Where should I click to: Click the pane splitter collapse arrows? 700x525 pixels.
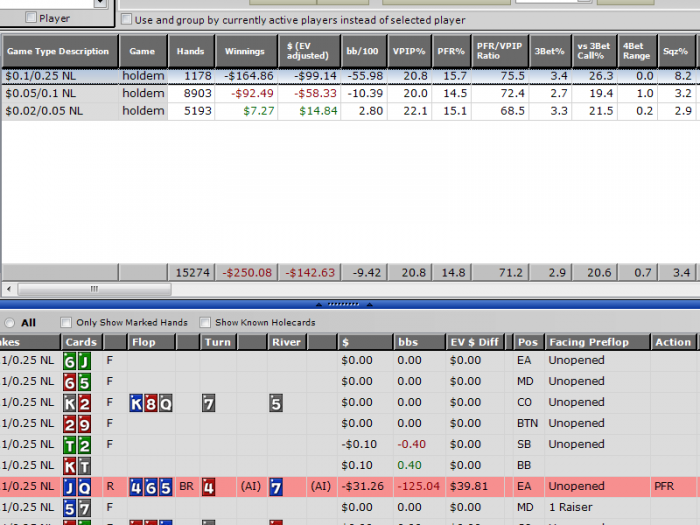point(343,304)
